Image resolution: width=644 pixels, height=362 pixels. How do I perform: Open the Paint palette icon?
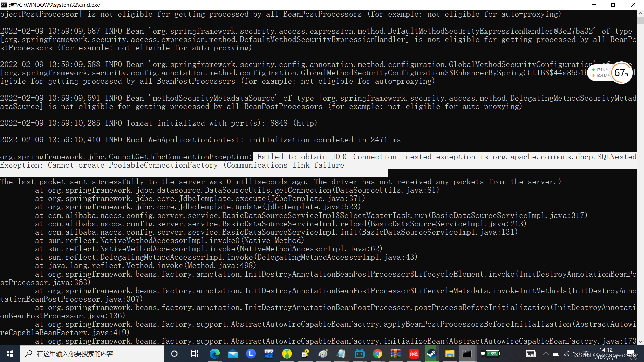pyautogui.click(x=323, y=354)
